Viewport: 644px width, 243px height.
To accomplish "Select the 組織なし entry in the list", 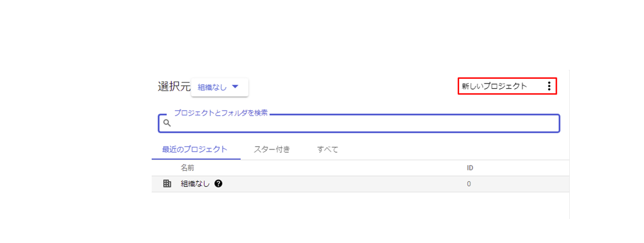I will pyautogui.click(x=195, y=183).
